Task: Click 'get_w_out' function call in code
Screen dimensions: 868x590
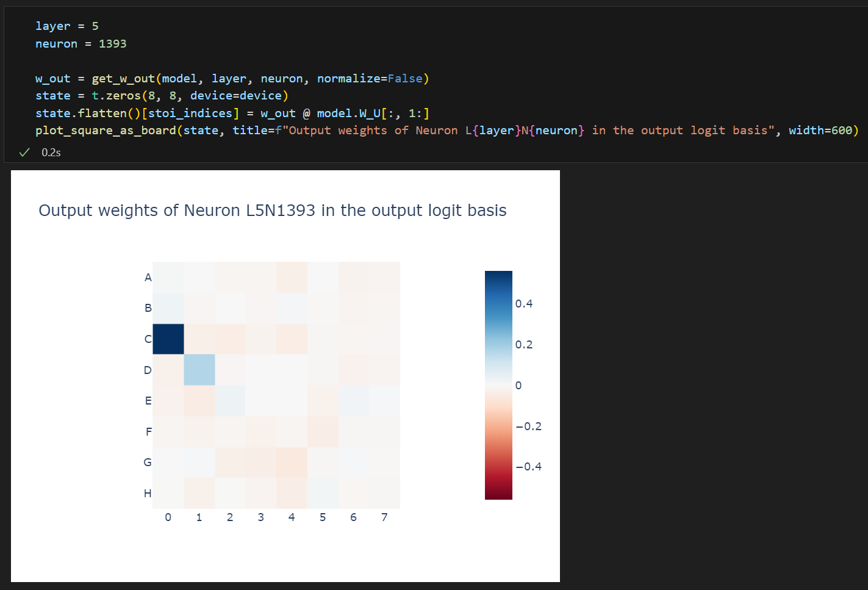Action: click(123, 79)
